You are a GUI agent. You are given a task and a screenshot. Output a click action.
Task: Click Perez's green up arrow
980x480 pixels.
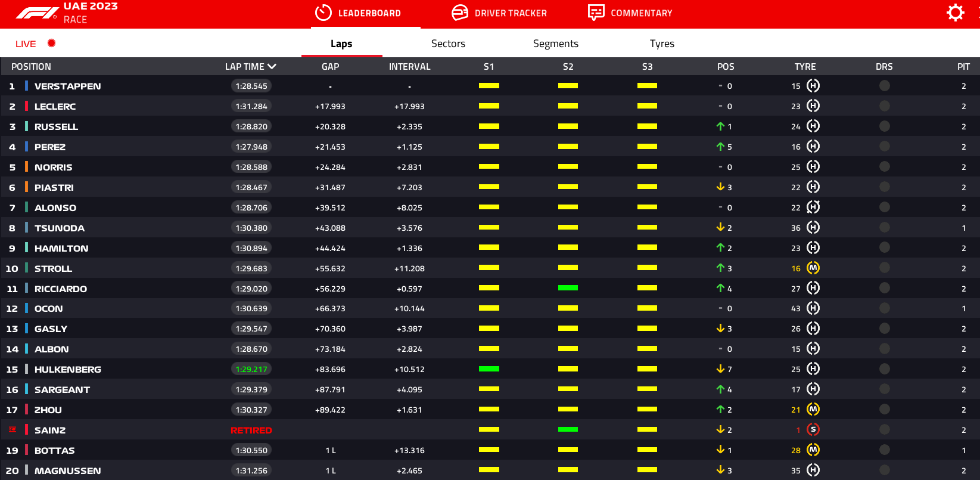pyautogui.click(x=720, y=147)
